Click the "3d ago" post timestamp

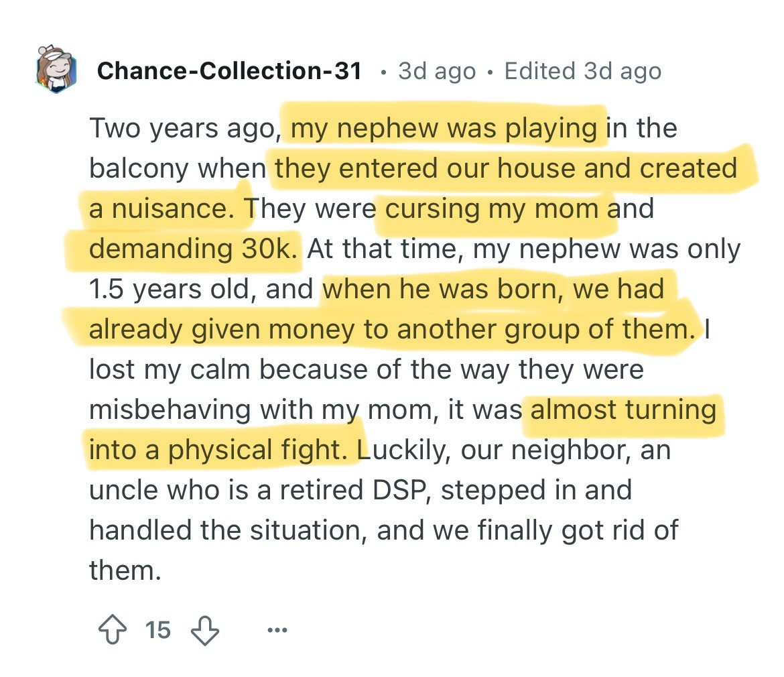tap(436, 71)
